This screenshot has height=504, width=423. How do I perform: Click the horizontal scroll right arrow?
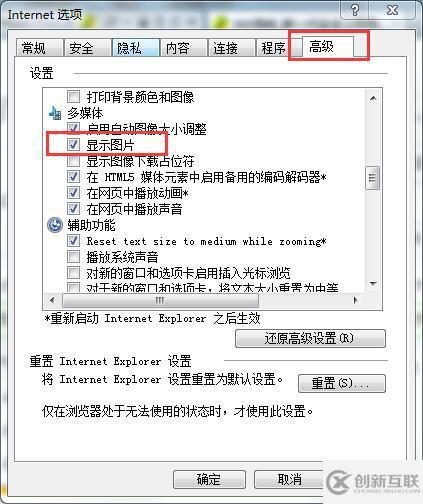(355, 300)
